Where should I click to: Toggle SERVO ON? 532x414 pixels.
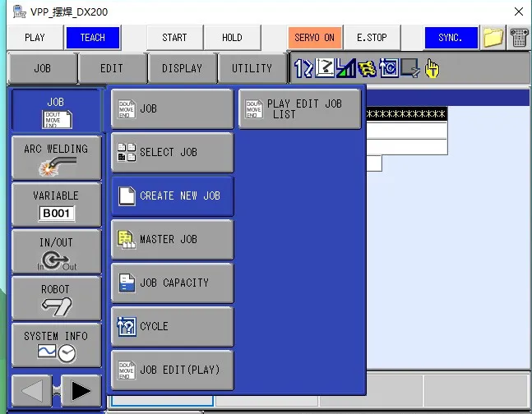coord(315,37)
